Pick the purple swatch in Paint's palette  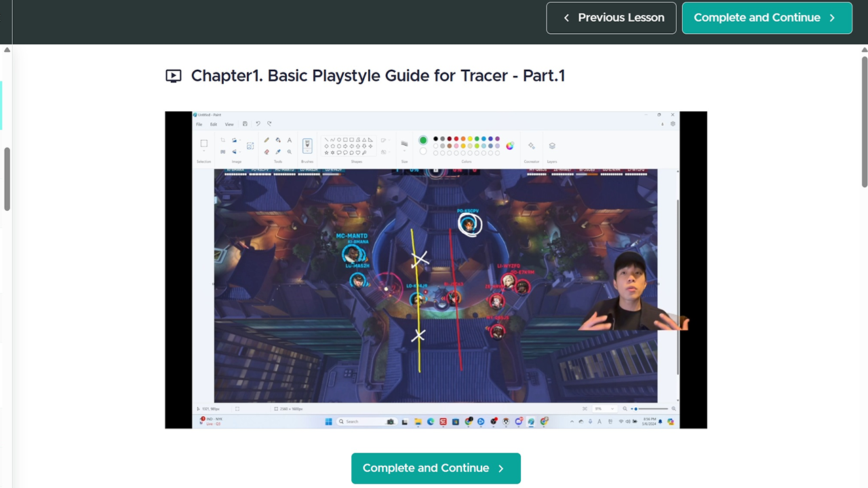tap(497, 139)
